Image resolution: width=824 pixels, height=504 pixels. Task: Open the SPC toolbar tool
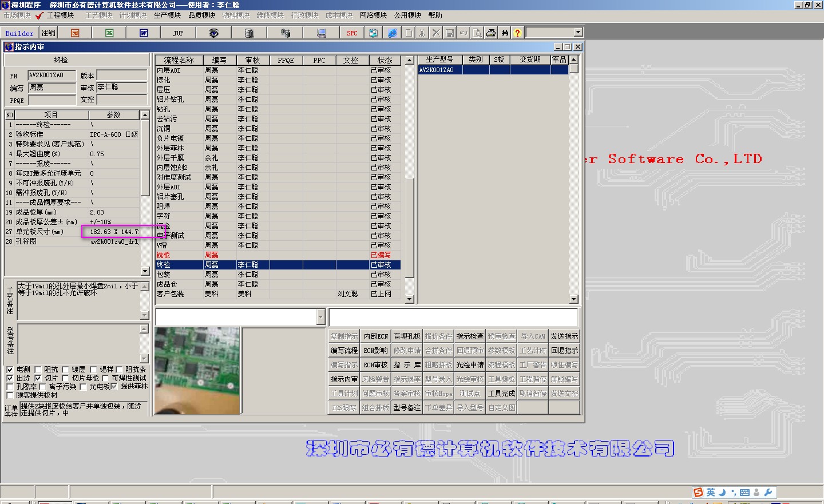352,33
